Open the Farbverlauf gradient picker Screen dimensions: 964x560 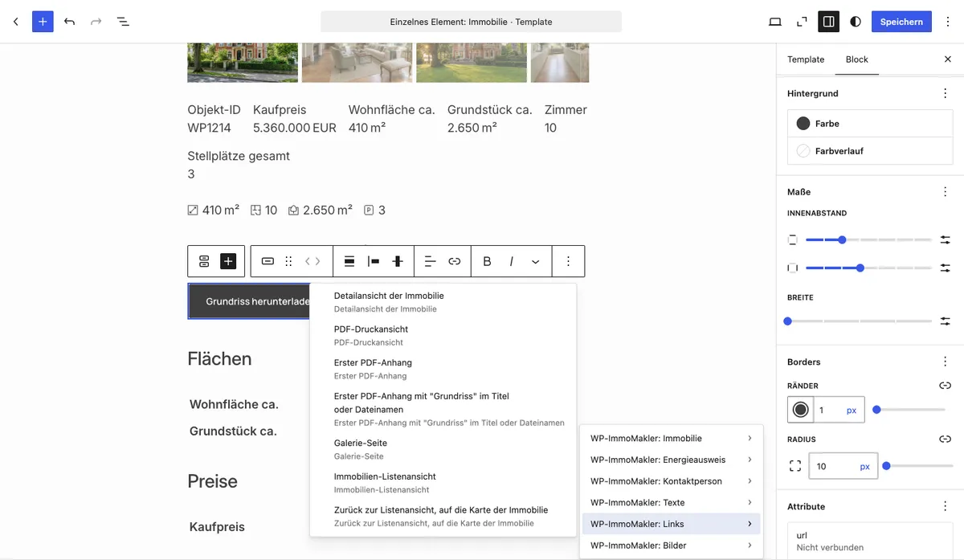click(x=870, y=151)
